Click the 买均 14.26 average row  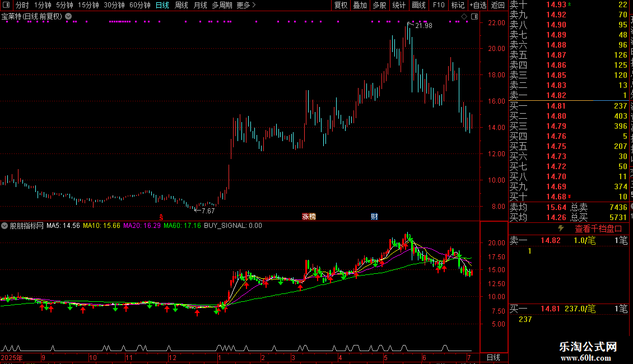click(x=538, y=217)
